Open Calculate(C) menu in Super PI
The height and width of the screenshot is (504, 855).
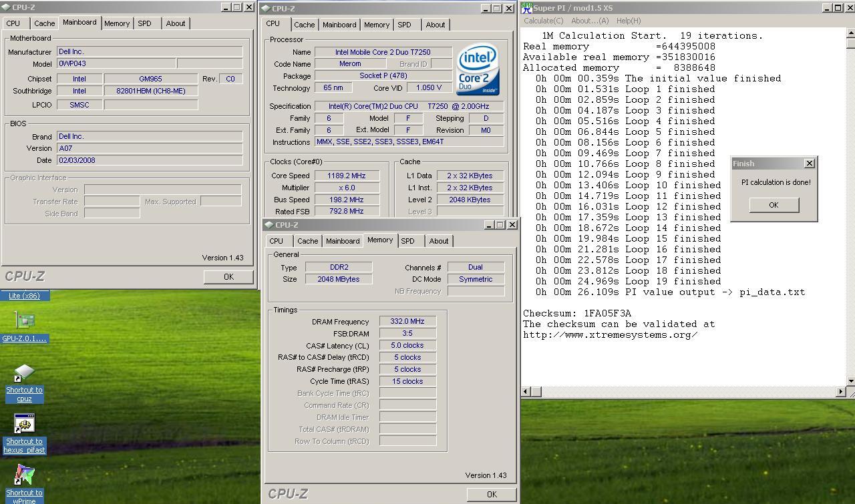tap(544, 21)
